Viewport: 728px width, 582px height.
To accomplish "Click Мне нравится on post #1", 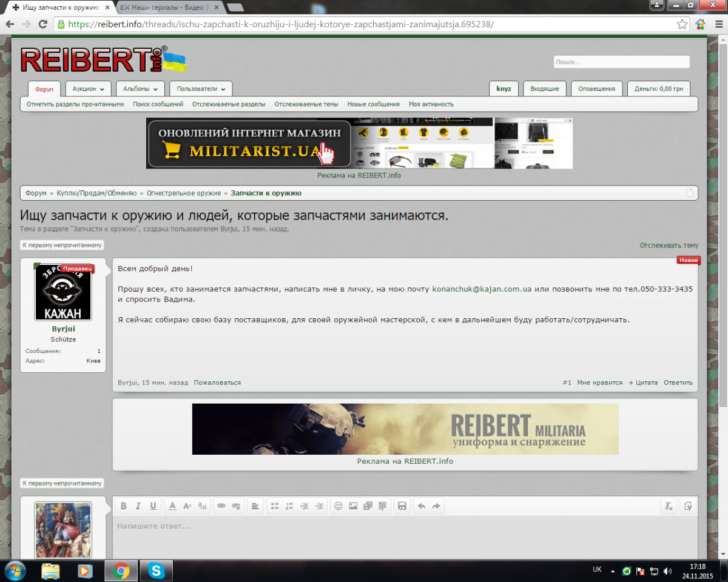I will (600, 383).
